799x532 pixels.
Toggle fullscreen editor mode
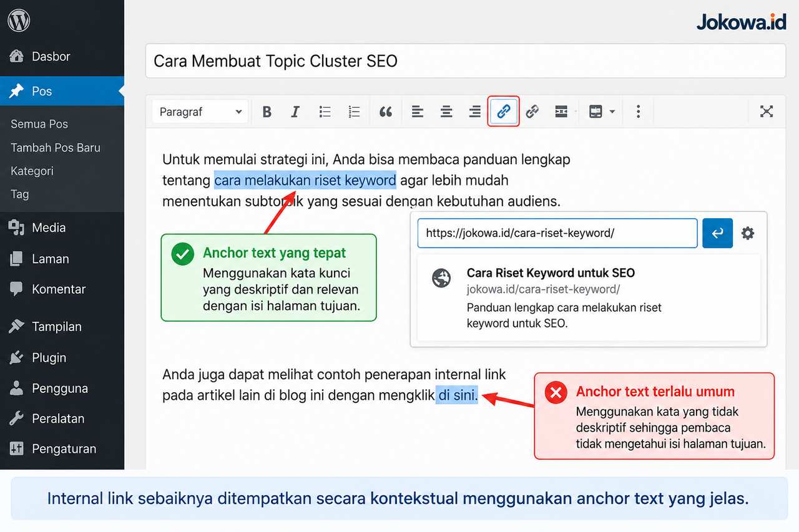(767, 112)
